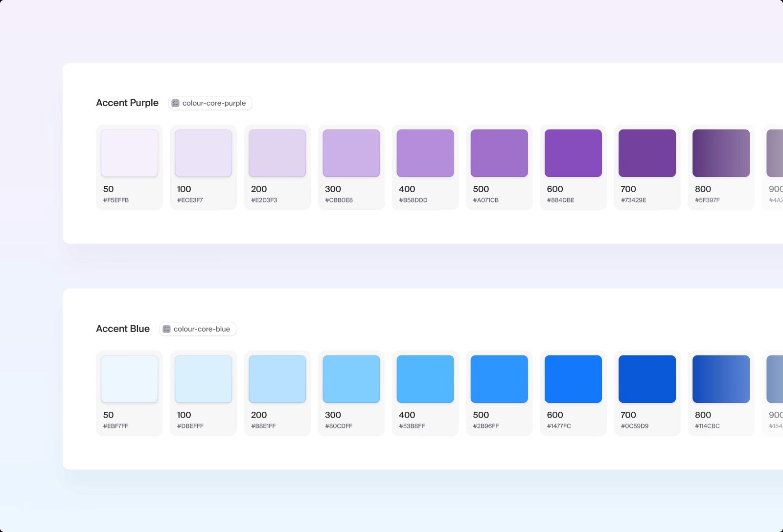Pick the purple 600 swatch #884DBE
783x532 pixels.
point(573,153)
